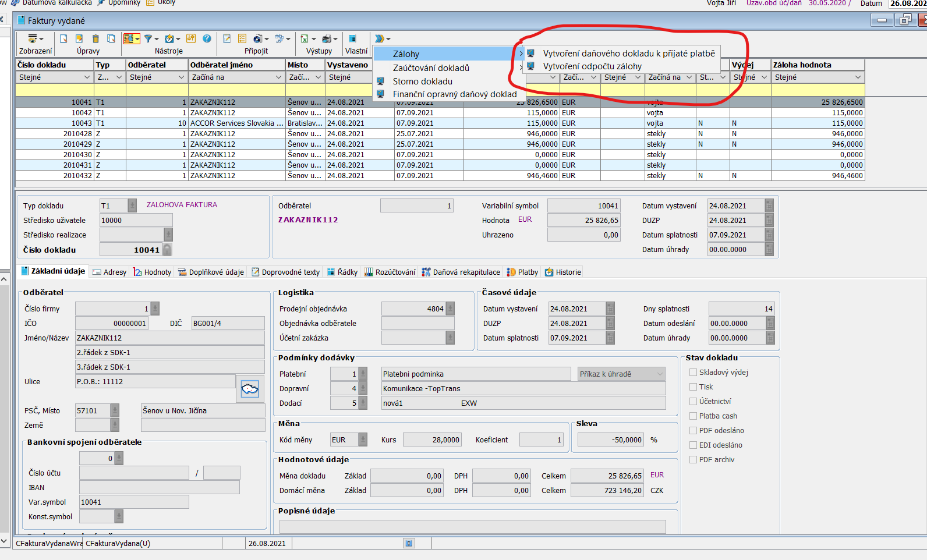Click the delete (trash can) toolbar icon
This screenshot has width=927, height=560.
click(x=95, y=38)
